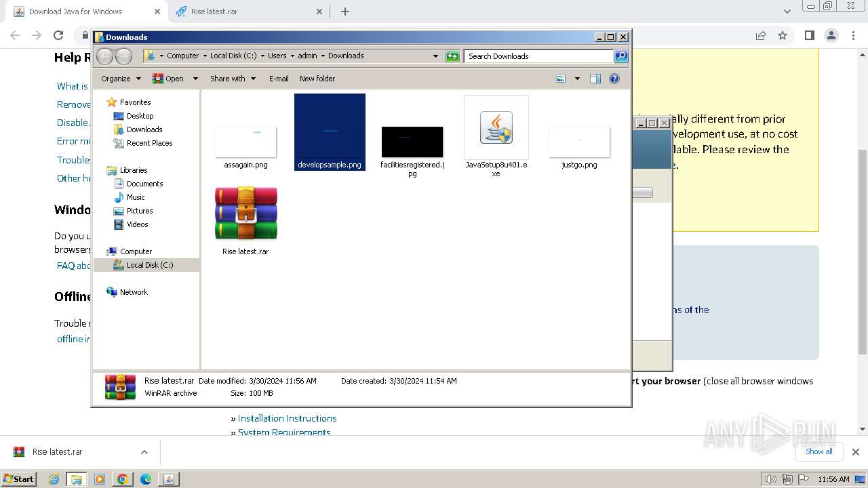Close the Chrome downloads bar
Screen dimensions: 868x488
855,452
